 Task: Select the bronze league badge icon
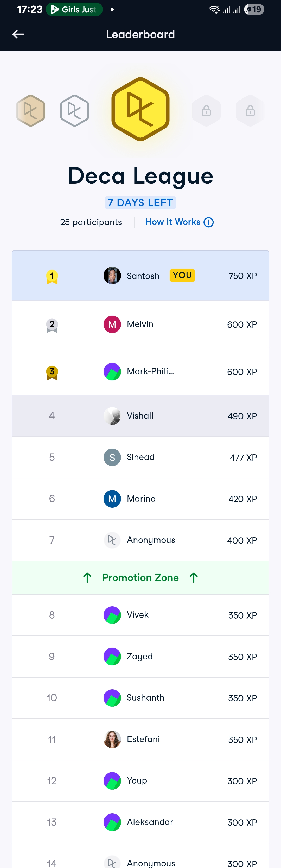(x=31, y=110)
